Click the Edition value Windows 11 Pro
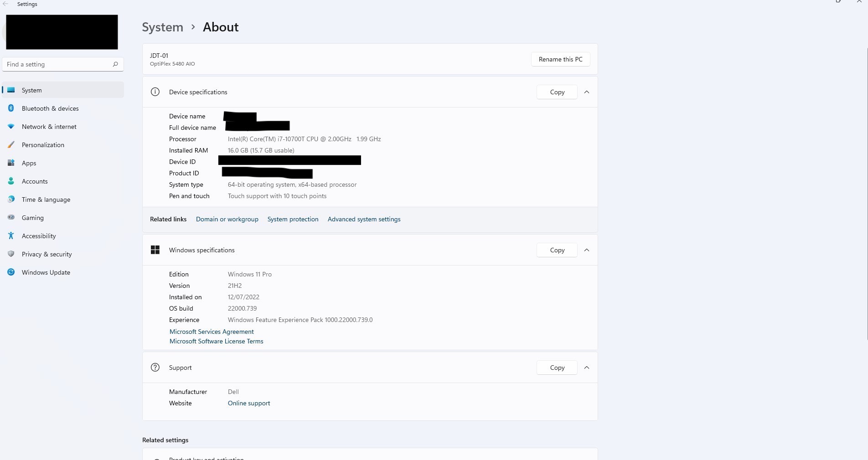The image size is (868, 460). [250, 274]
